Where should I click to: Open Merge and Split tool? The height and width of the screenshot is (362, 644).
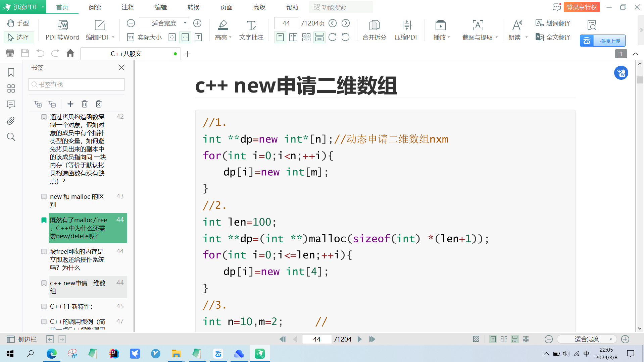[x=374, y=30]
